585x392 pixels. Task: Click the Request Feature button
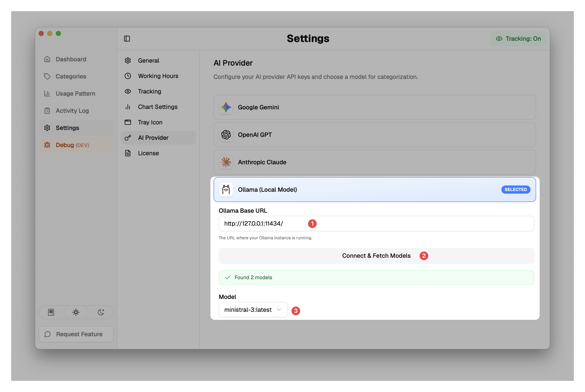[76, 334]
